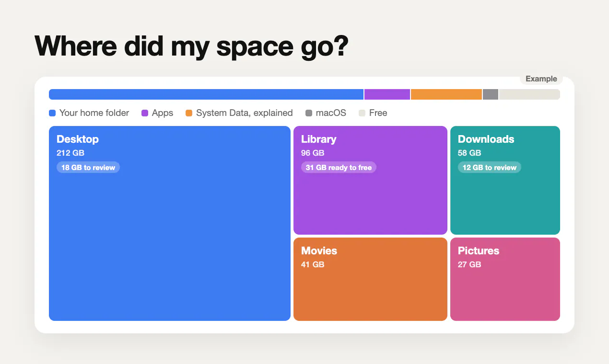Click the gray macOS bar segment
The image size is (609, 364).
[x=491, y=94]
